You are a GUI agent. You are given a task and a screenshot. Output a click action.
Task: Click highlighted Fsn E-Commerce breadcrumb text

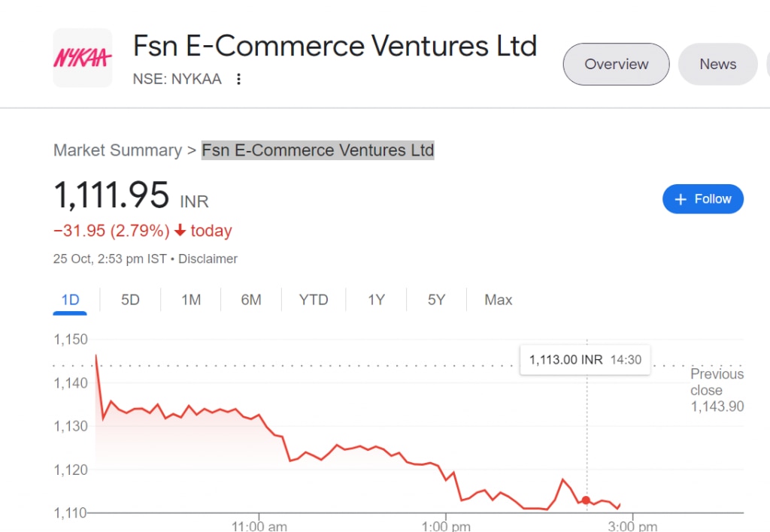tap(317, 150)
